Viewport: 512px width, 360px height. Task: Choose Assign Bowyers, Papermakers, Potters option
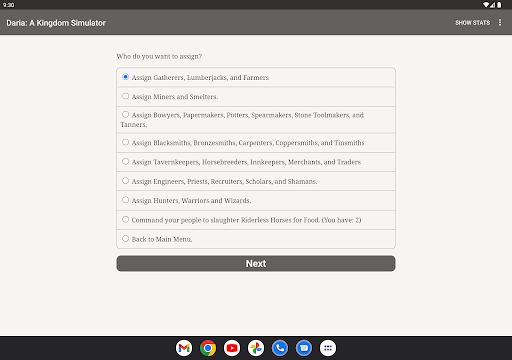click(256, 120)
